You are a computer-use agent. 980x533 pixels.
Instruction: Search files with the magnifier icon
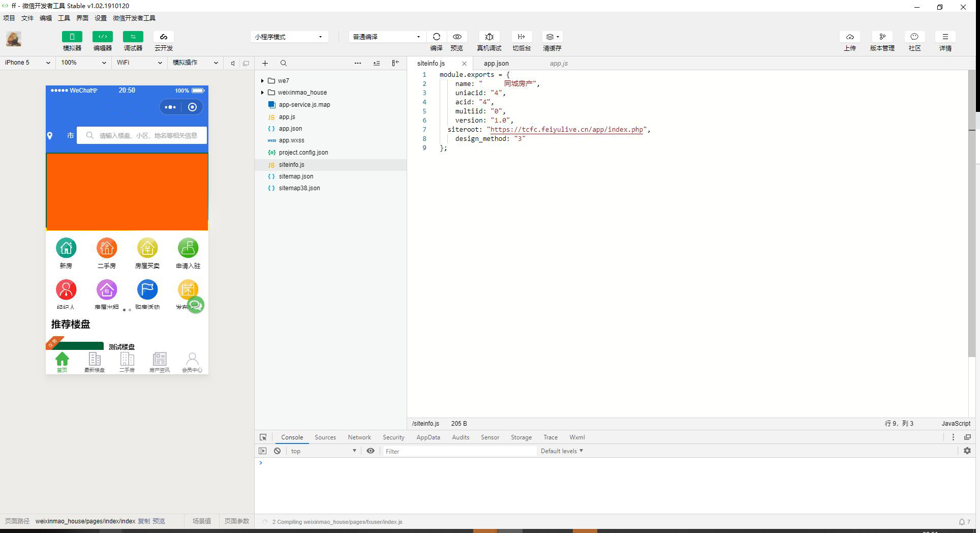tap(284, 63)
